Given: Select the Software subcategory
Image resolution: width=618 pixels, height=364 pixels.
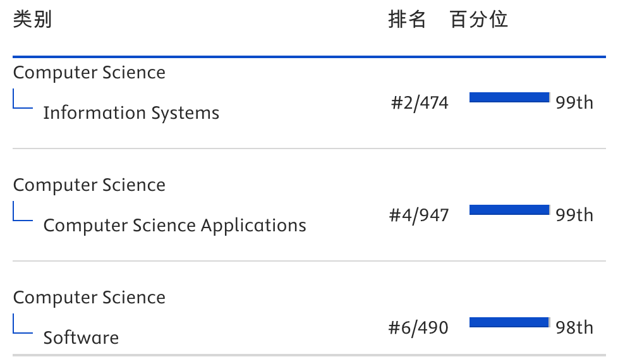Looking at the screenshot, I should coord(81,337).
